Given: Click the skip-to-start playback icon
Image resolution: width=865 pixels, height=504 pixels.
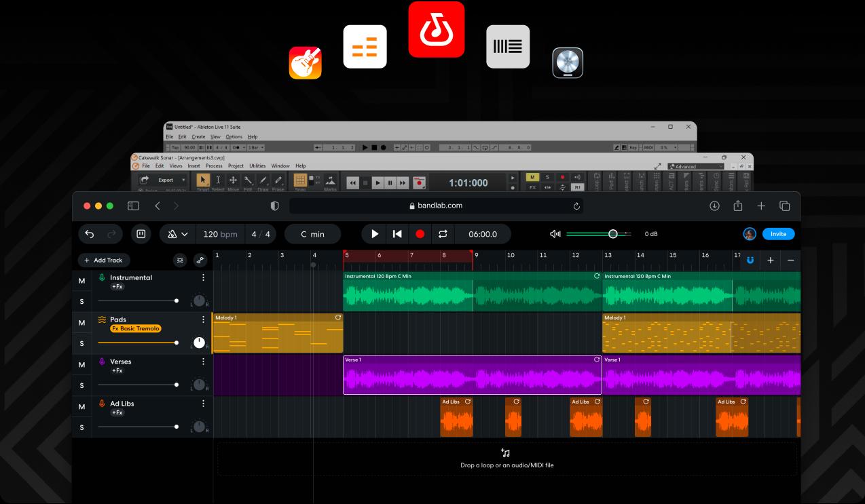Looking at the screenshot, I should pyautogui.click(x=397, y=233).
